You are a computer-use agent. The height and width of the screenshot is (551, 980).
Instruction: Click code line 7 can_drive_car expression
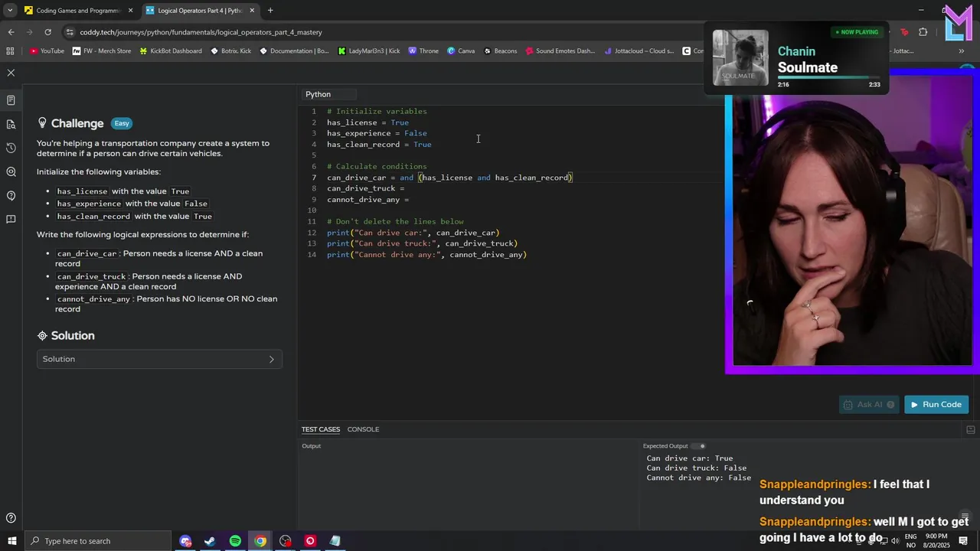[449, 178]
